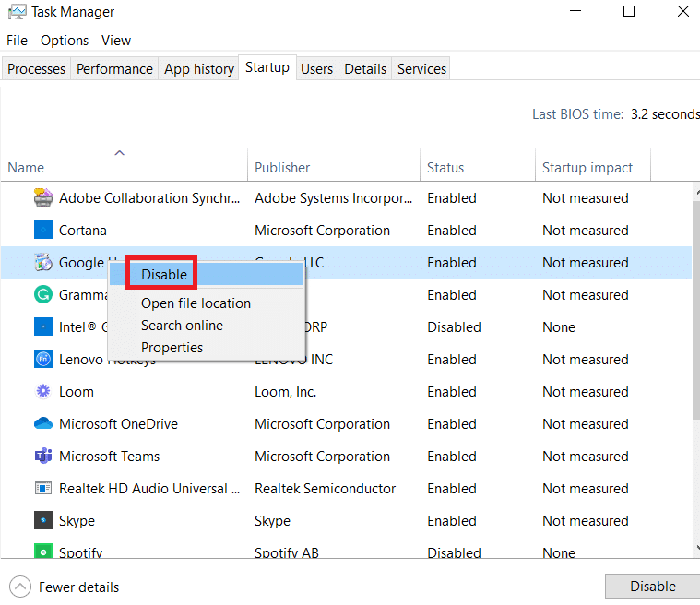The width and height of the screenshot is (700, 605).
Task: Click the Intel startup item icon
Action: coord(43,326)
